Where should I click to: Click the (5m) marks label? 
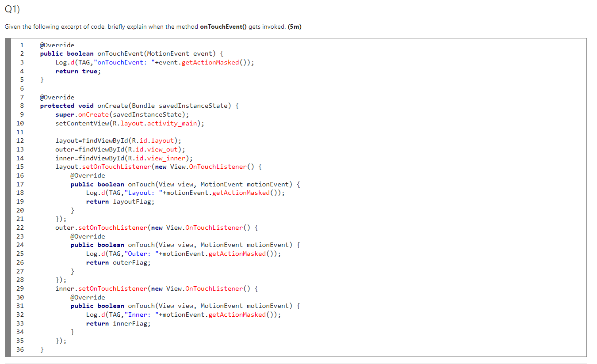click(294, 27)
